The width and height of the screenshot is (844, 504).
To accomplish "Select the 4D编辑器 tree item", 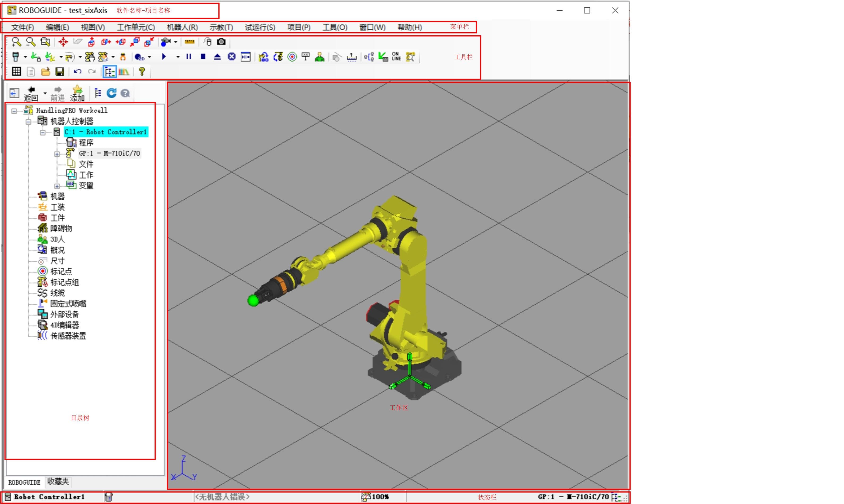I will point(64,325).
